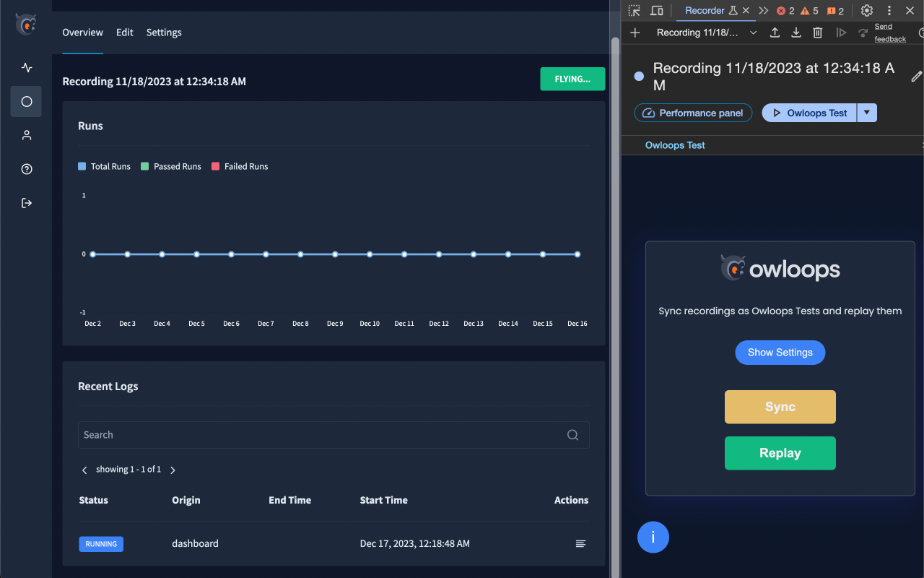Delete the recording with the trash icon
This screenshot has height=578, width=924.
pos(817,33)
